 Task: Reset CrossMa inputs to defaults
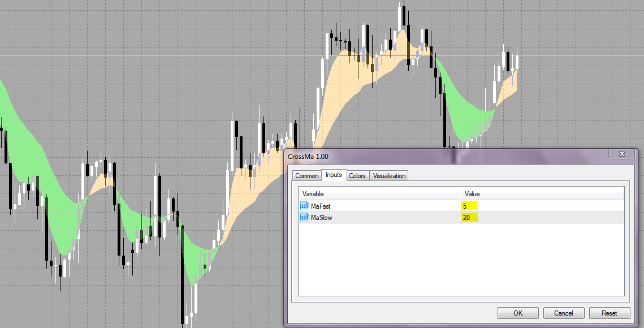coord(609,313)
